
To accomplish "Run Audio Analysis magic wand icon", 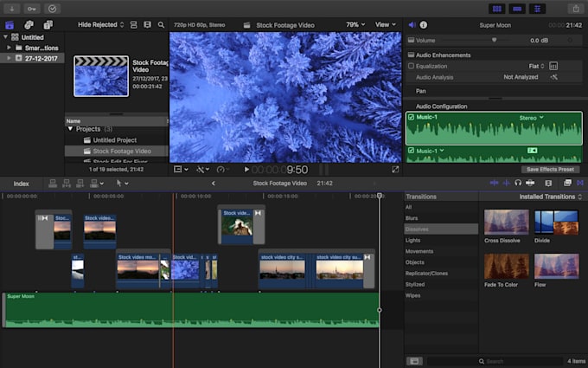I will (x=554, y=77).
